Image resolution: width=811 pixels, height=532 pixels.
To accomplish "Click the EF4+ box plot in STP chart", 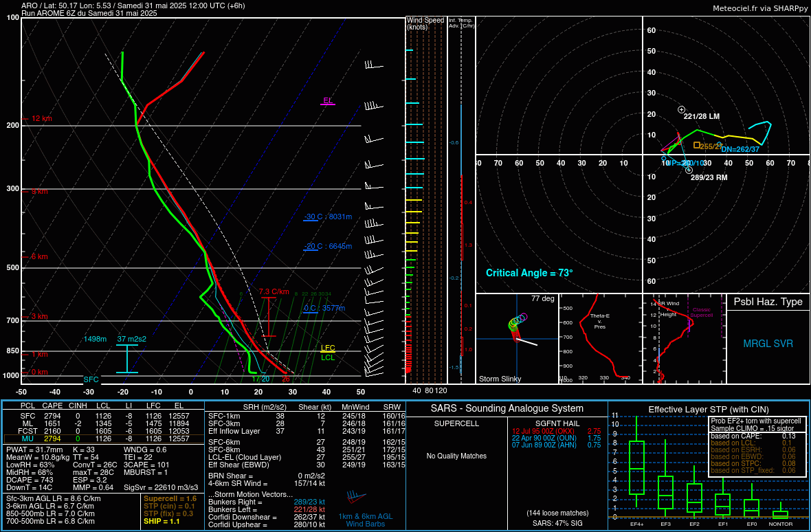I will point(637,467).
